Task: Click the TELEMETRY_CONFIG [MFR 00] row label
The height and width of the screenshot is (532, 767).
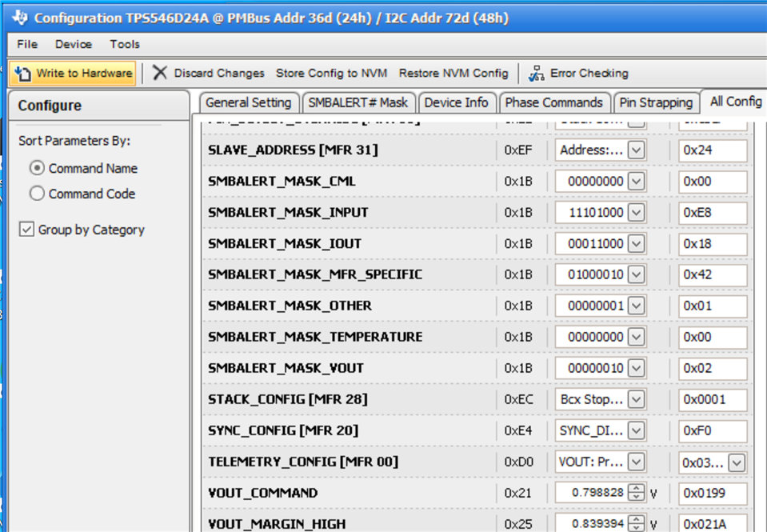Action: click(303, 462)
